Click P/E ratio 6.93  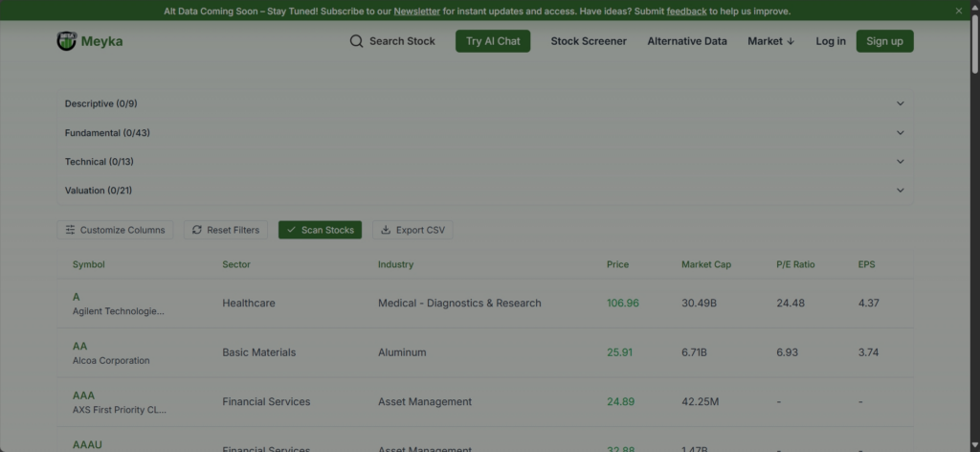(788, 352)
